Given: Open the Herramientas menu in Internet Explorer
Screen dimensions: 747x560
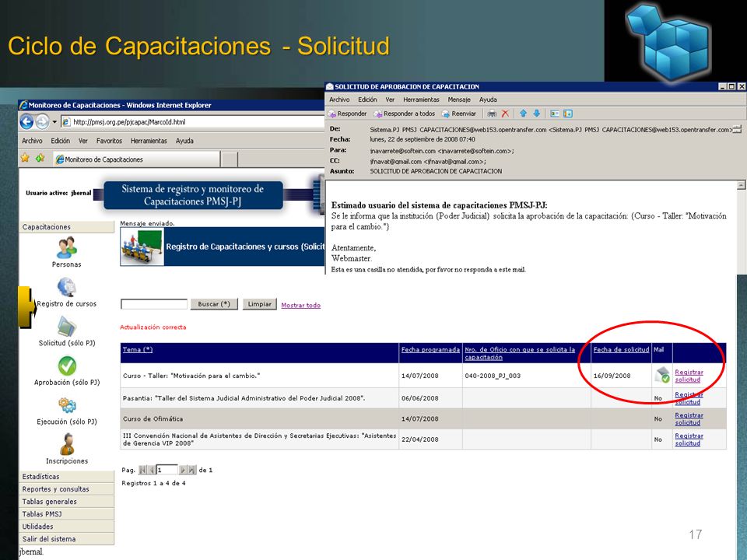Looking at the screenshot, I should click(x=149, y=141).
